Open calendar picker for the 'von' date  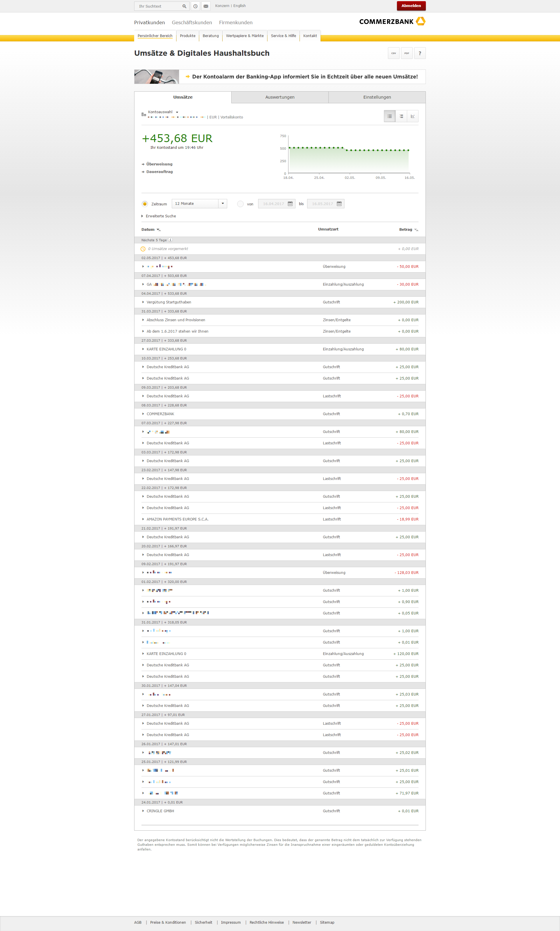pos(290,204)
